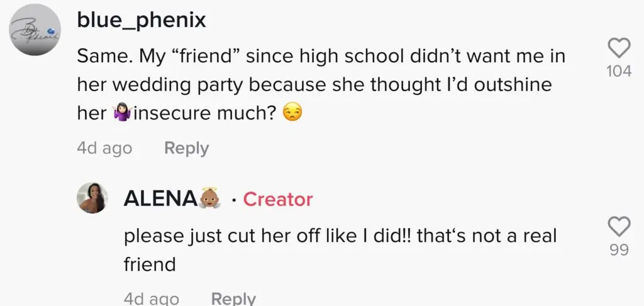Tap the angel baby emoji beside ALENA
This screenshot has width=644, height=306.
coord(210,199)
